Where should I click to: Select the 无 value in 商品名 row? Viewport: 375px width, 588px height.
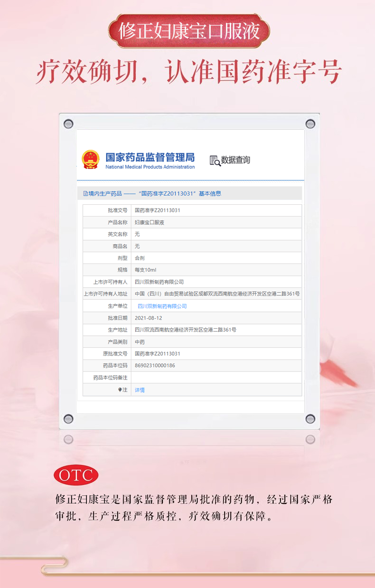[x=137, y=246]
